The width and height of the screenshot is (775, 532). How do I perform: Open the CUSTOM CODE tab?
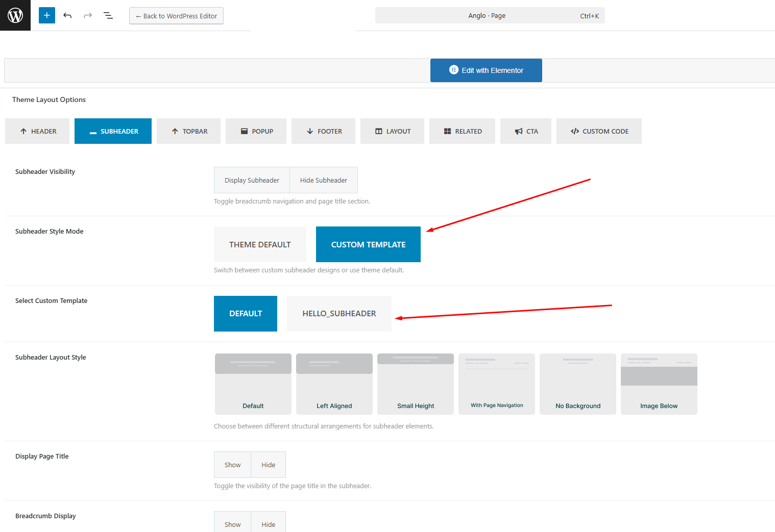coord(599,131)
